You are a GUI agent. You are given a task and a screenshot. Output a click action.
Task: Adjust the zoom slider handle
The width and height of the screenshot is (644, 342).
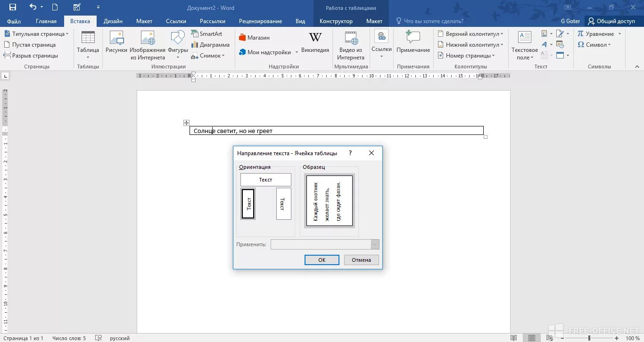(x=589, y=338)
